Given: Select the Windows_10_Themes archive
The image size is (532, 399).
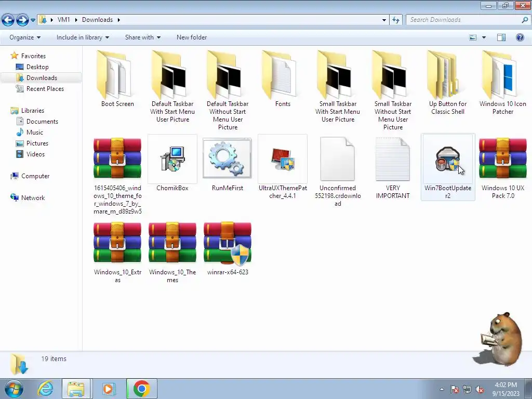Looking at the screenshot, I should click(172, 252).
